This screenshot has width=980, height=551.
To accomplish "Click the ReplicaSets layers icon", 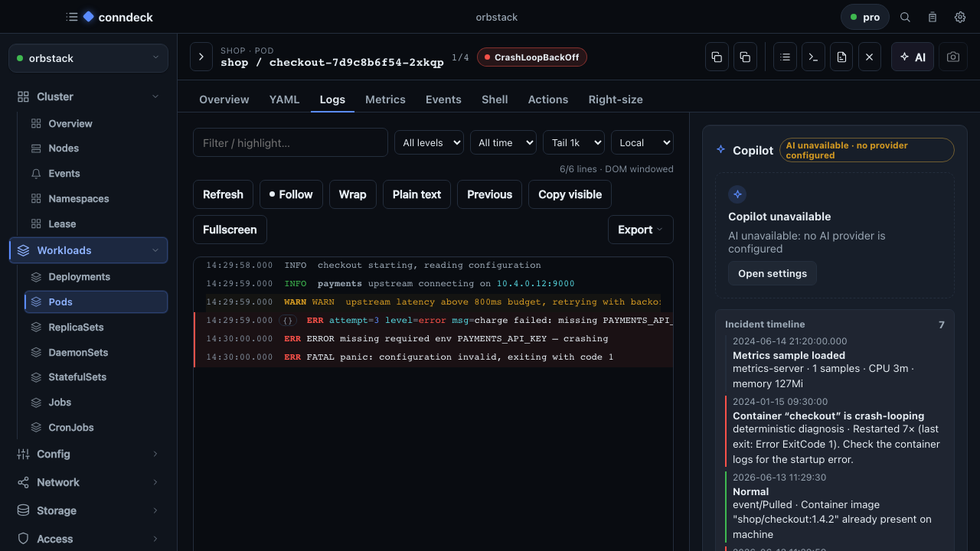I will click(36, 328).
